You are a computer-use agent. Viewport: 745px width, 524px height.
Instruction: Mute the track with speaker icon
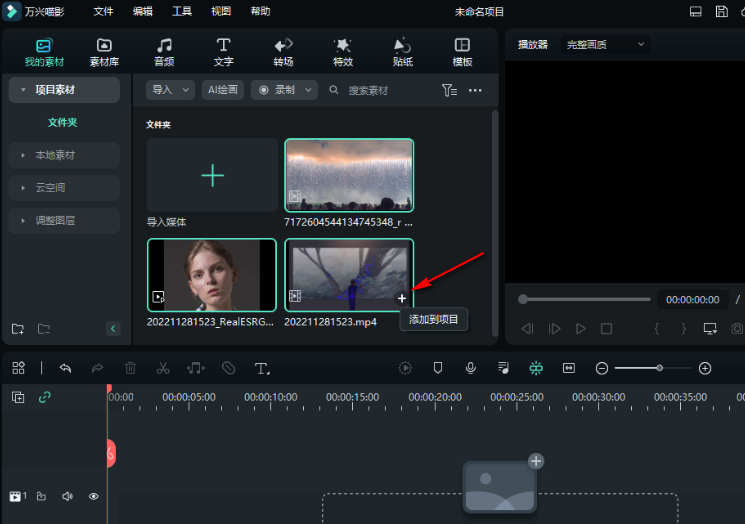point(67,496)
